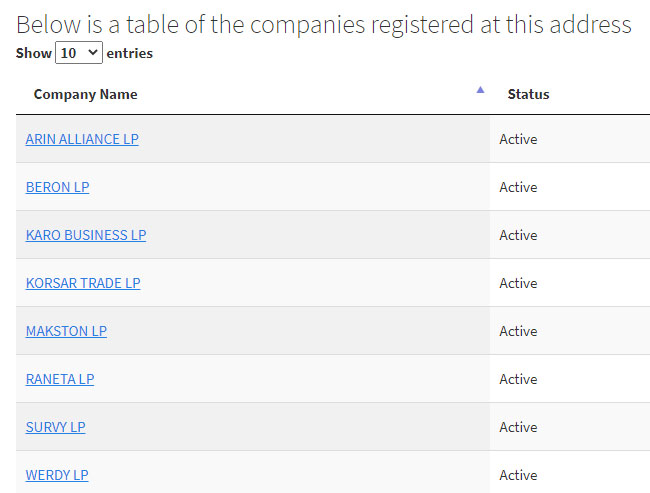Click the WERDY LP company link
Screen dimensions: 650x493
click(x=57, y=475)
